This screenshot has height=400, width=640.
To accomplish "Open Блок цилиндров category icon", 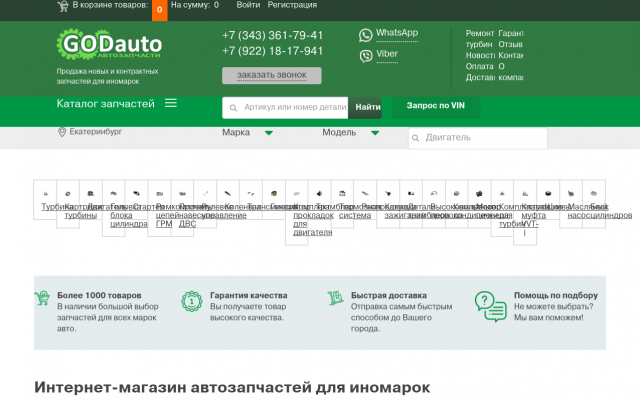I will (x=593, y=193).
